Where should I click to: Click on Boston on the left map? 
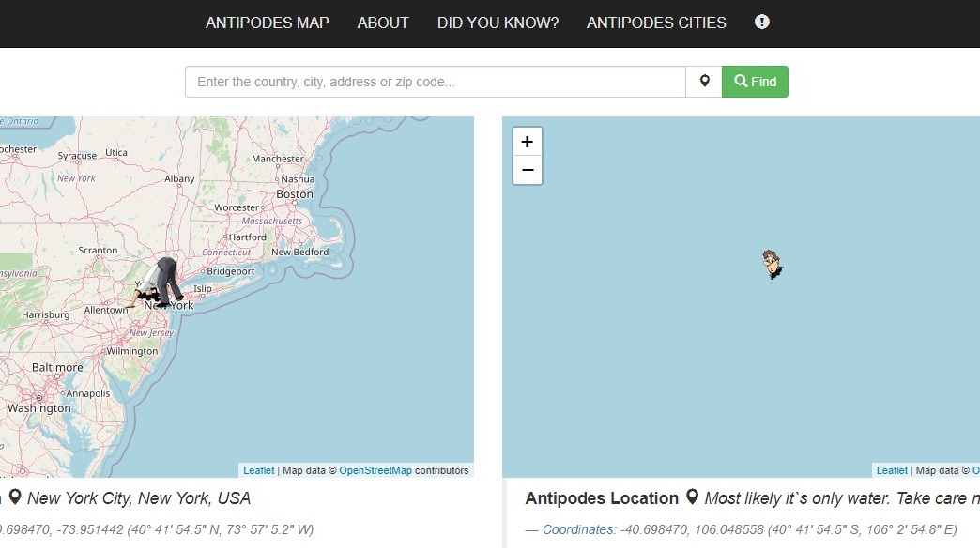coord(294,194)
